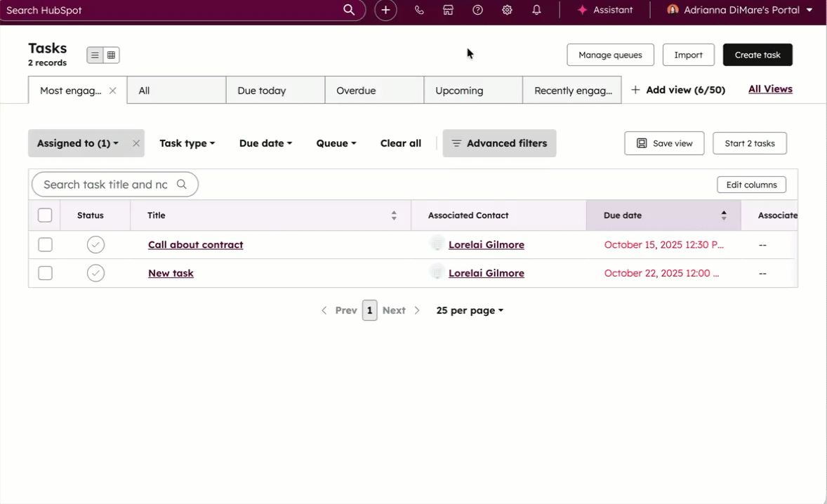Switch to the Overdue tab

[374, 90]
